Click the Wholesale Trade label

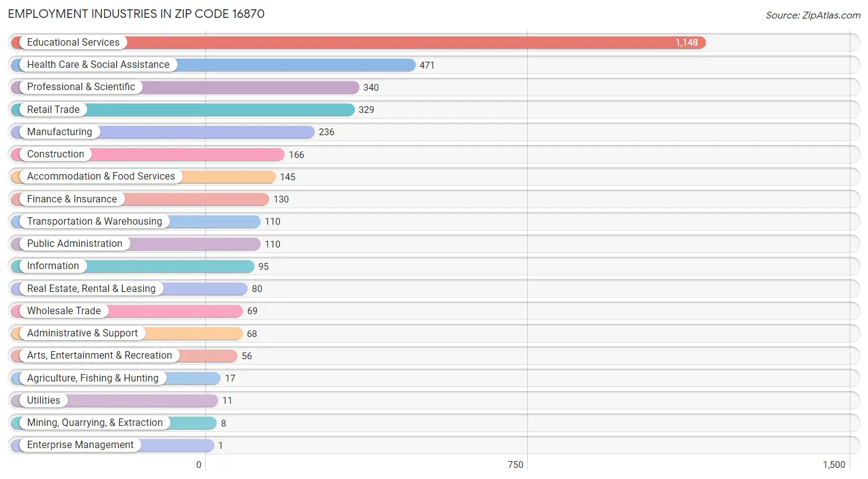64,311
